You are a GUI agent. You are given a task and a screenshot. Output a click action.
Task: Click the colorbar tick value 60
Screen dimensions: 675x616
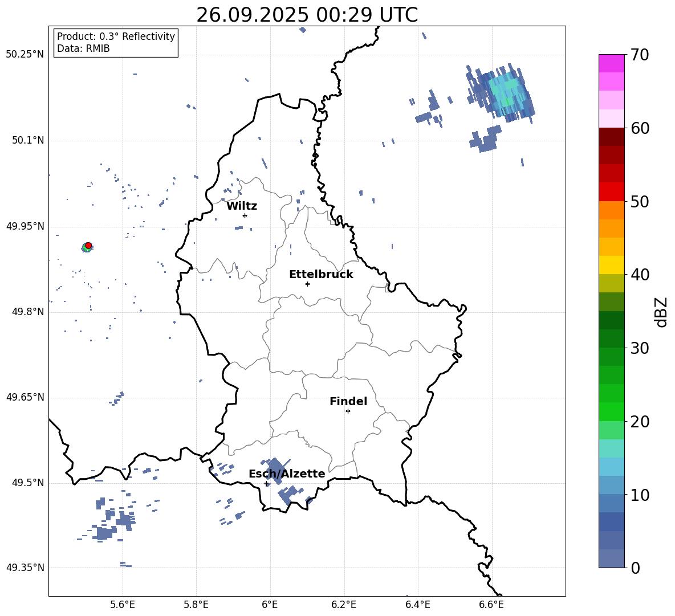(639, 128)
